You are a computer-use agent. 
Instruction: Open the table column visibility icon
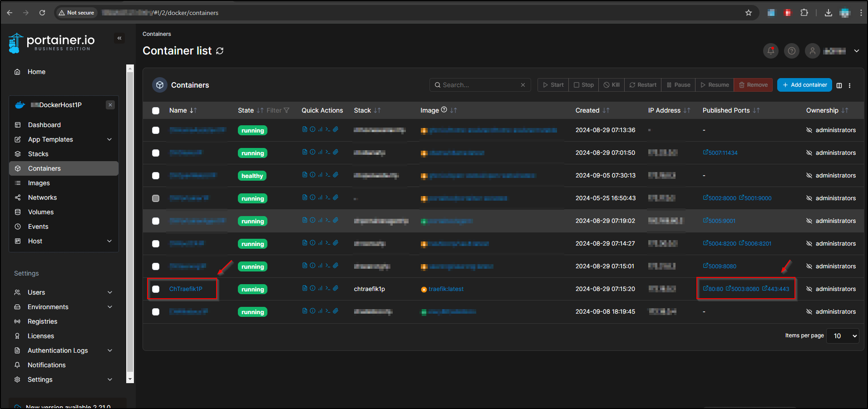click(x=839, y=85)
